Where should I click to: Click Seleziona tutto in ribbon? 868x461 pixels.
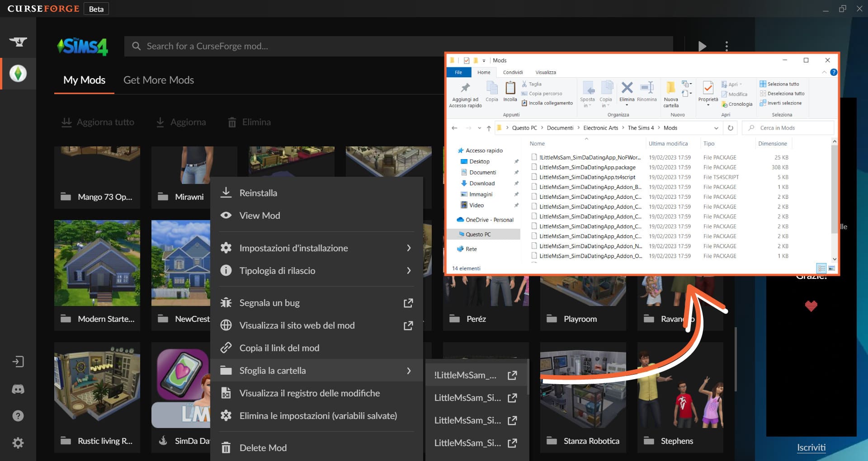tap(779, 84)
